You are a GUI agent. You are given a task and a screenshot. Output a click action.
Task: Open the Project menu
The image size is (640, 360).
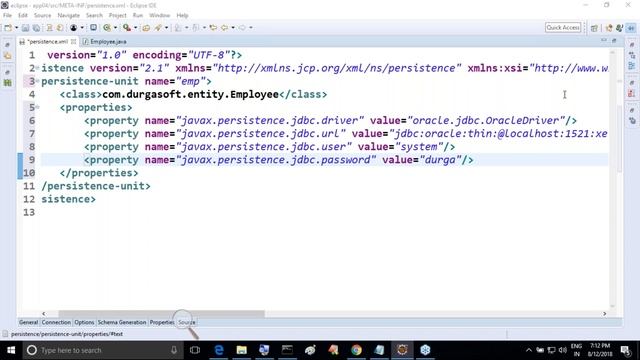118,16
